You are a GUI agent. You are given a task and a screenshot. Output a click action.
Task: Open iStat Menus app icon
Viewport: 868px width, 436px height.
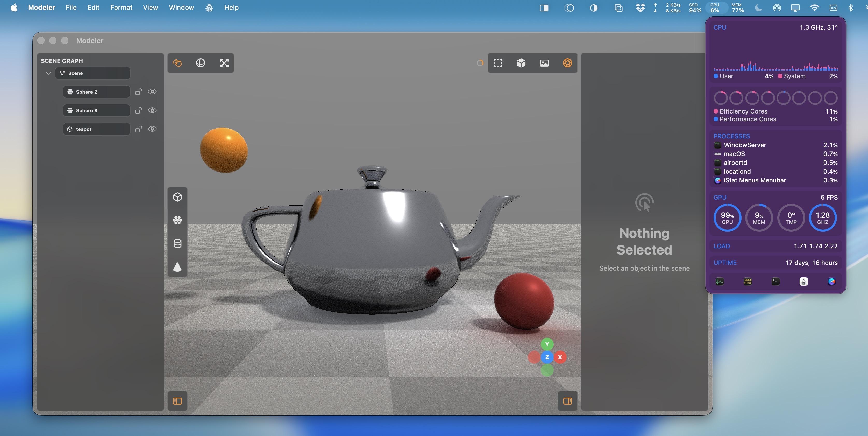832,282
